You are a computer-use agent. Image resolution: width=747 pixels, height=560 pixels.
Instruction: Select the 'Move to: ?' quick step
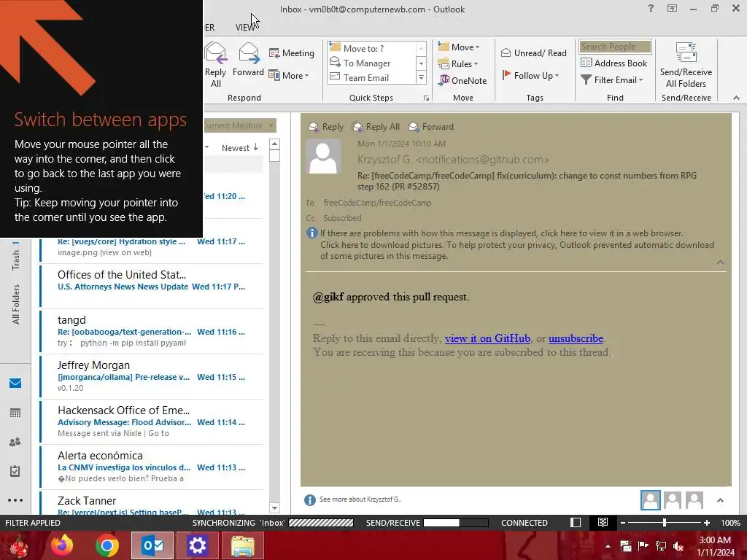coord(373,48)
